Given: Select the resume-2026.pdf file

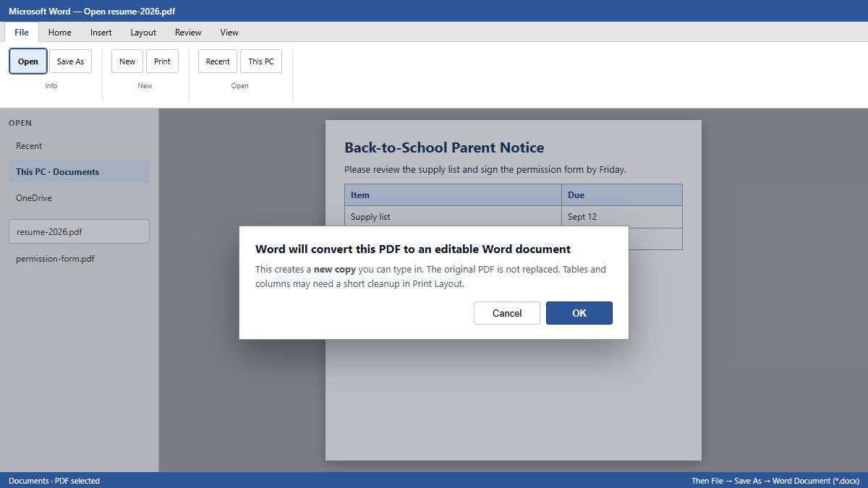Looking at the screenshot, I should click(79, 232).
